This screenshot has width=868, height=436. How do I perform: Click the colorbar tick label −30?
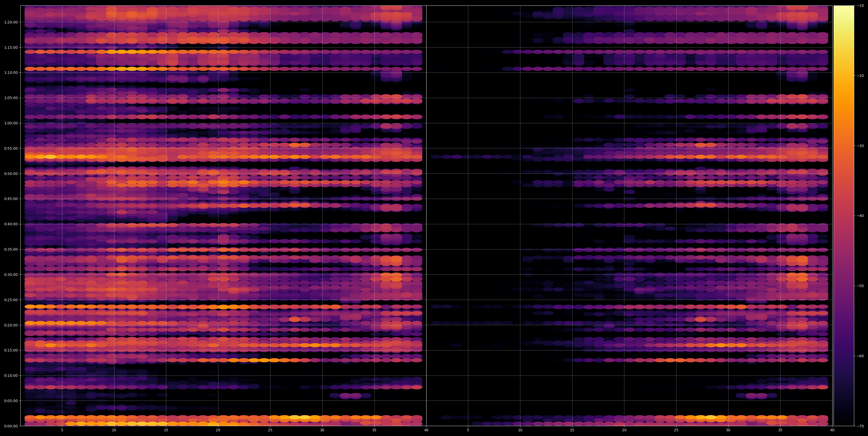click(x=860, y=146)
